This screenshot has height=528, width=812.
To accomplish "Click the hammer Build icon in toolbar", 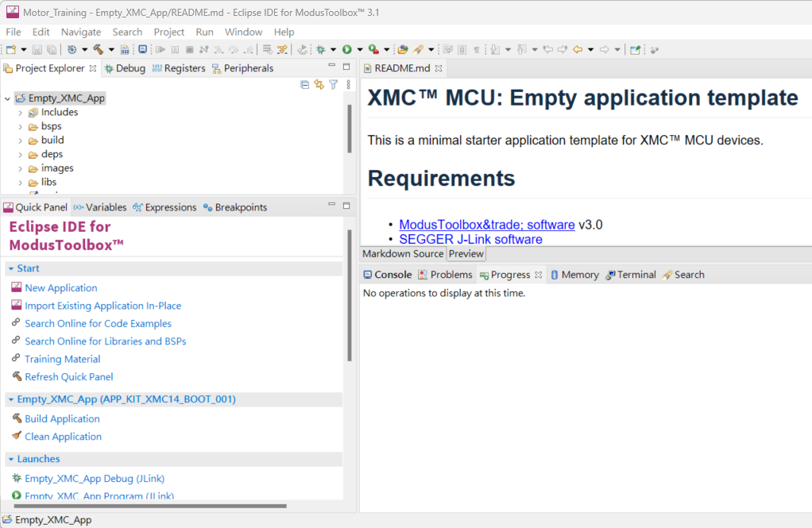I will pos(99,49).
